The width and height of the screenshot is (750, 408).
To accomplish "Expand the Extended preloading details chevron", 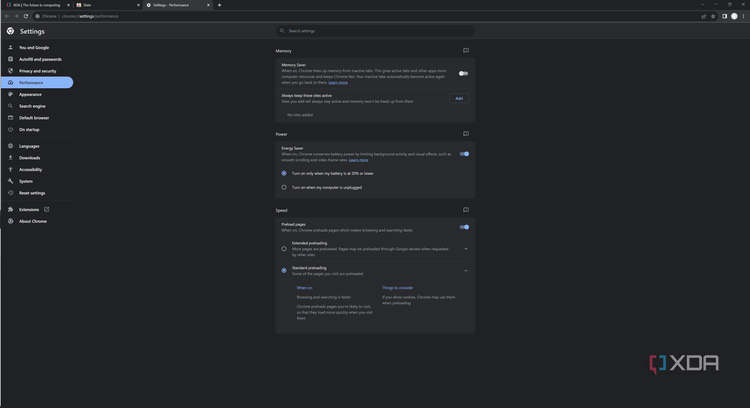I will pyautogui.click(x=466, y=249).
